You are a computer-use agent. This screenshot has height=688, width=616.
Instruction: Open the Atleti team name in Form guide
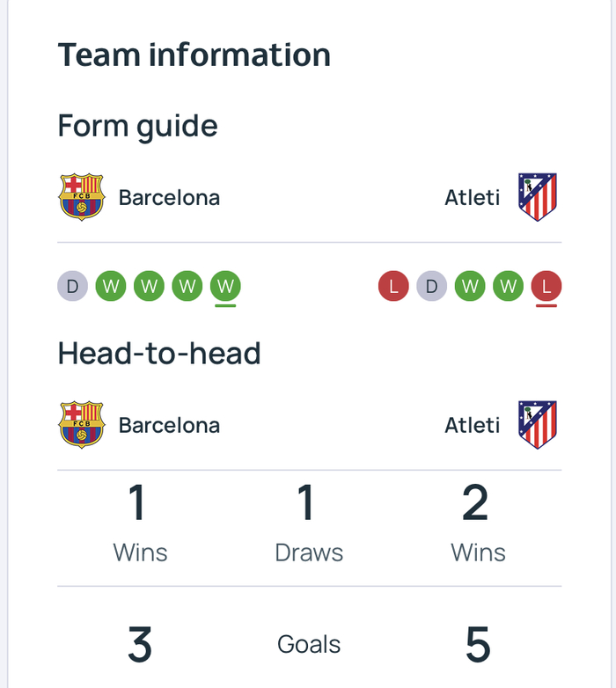pyautogui.click(x=472, y=197)
